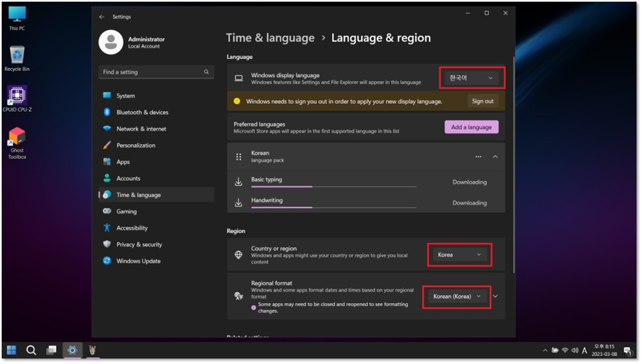This screenshot has width=642, height=364.
Task: Click the Regional format icon
Action: pyautogui.click(x=238, y=296)
